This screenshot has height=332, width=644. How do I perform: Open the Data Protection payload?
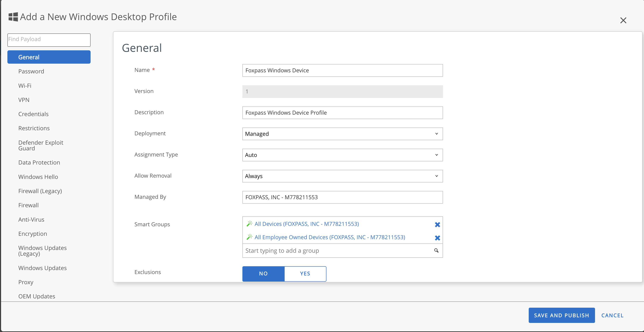pos(39,162)
